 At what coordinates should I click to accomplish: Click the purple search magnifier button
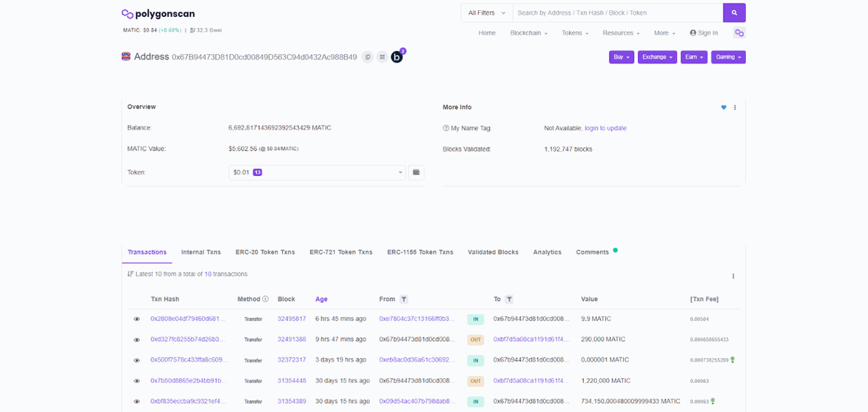tap(734, 12)
